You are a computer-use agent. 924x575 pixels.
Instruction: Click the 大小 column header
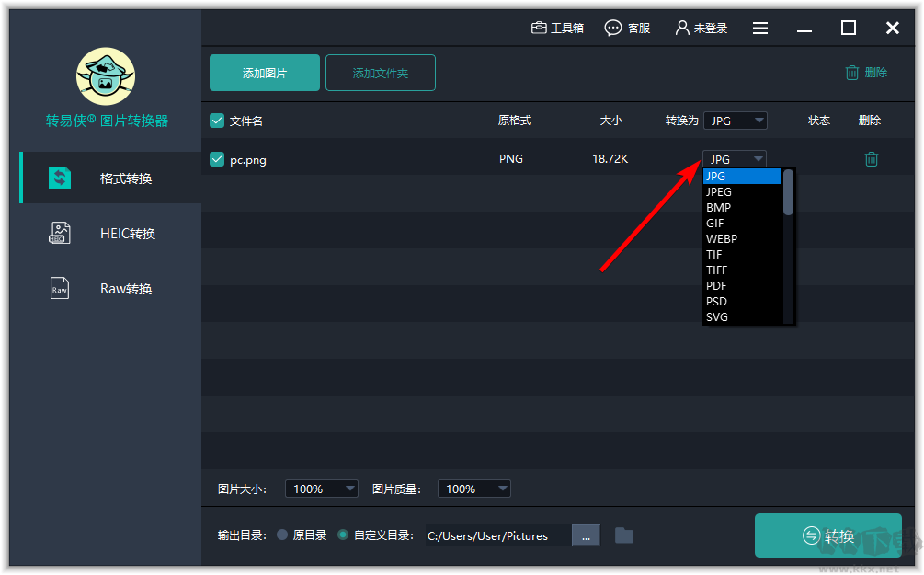[x=610, y=121]
